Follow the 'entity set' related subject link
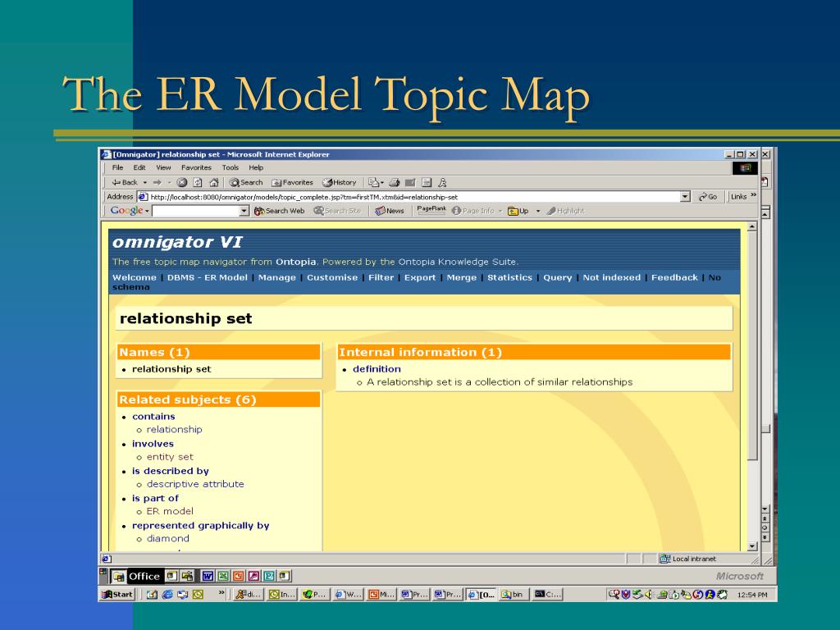 170,457
